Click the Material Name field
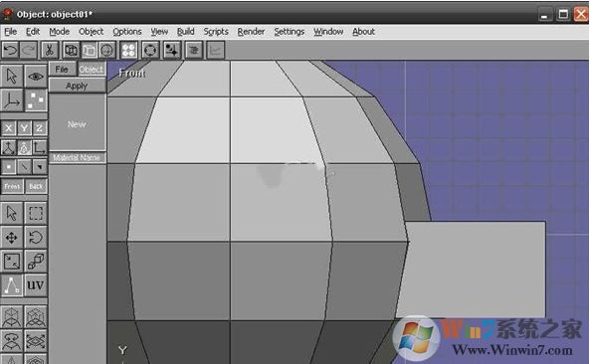 tap(77, 158)
